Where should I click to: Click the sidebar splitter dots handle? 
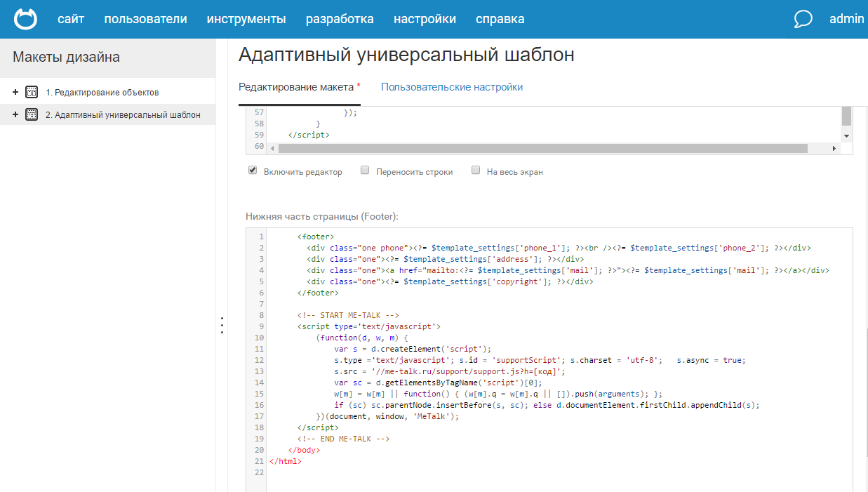pyautogui.click(x=222, y=326)
